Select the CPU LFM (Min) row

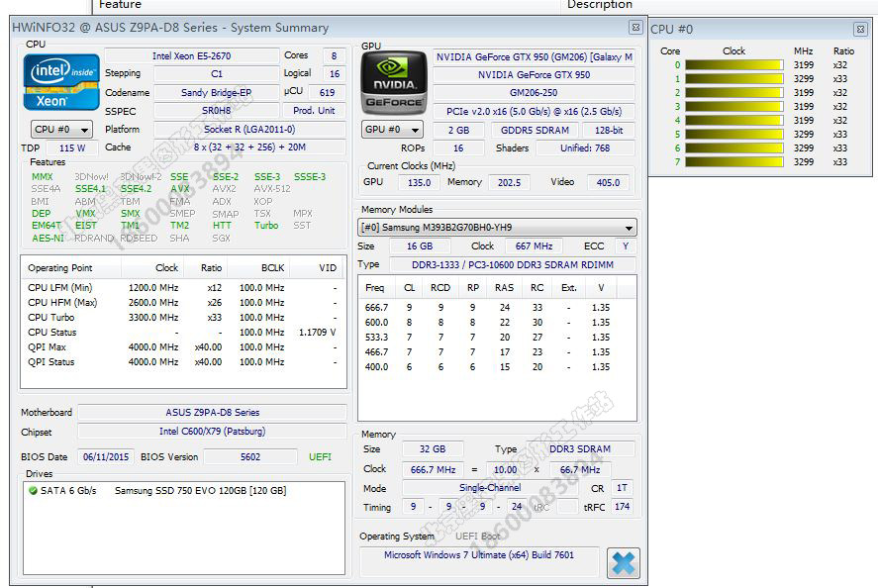coord(182,288)
